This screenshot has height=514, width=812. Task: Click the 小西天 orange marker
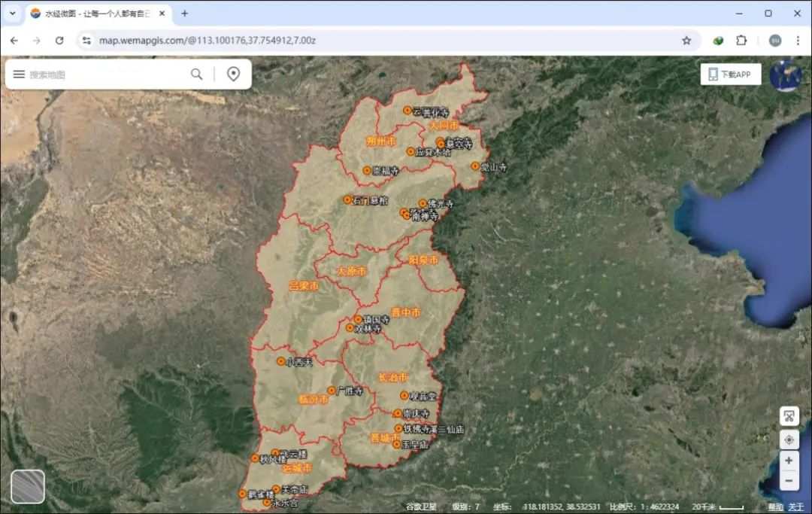281,361
